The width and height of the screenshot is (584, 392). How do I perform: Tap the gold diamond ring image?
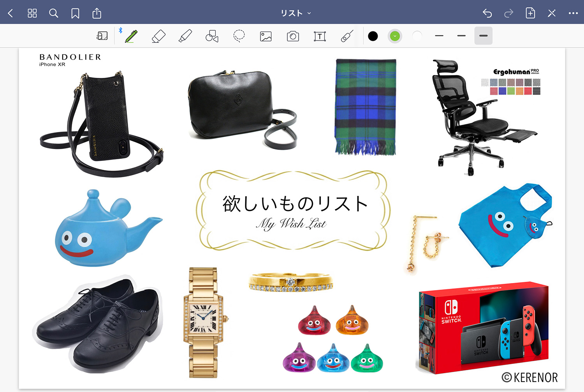[291, 283]
